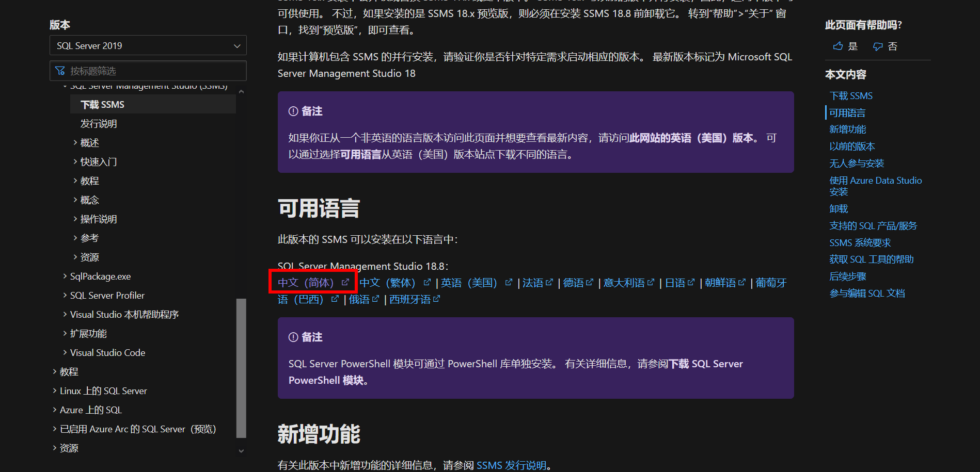The width and height of the screenshot is (980, 472).
Task: Click the external link icon after 意大利语
Action: [651, 282]
